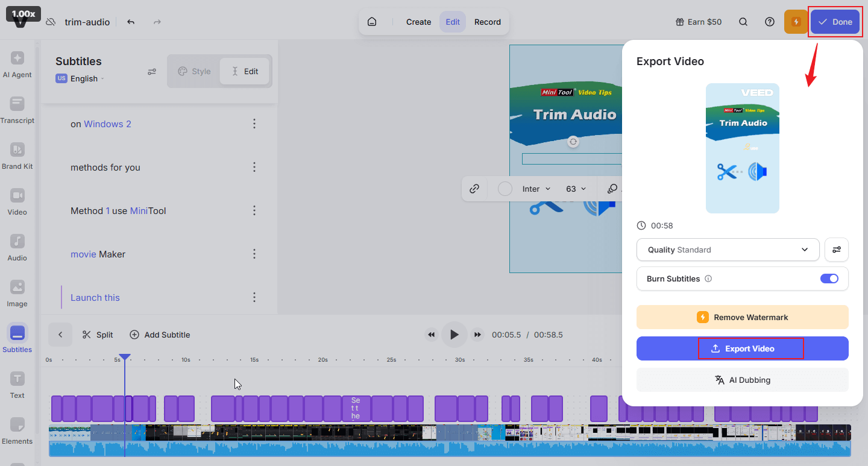The height and width of the screenshot is (466, 868).
Task: Click the Remove Watermark button
Action: coord(742,317)
